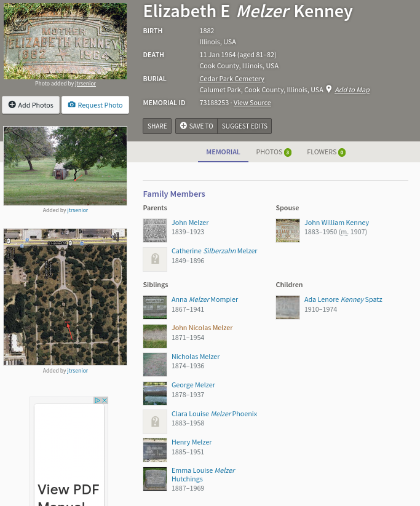This screenshot has height=506, width=420.
Task: Open John Nicolas Melzer's memorial
Action: coord(202,328)
